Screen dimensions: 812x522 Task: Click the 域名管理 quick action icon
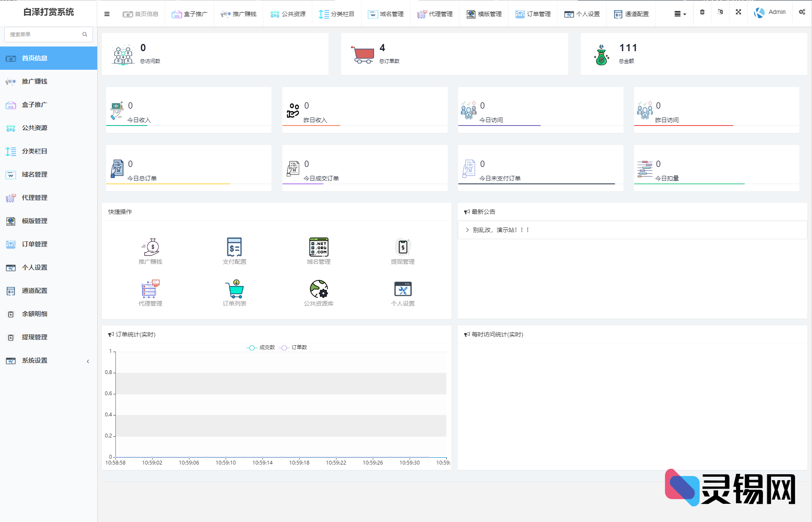(318, 247)
